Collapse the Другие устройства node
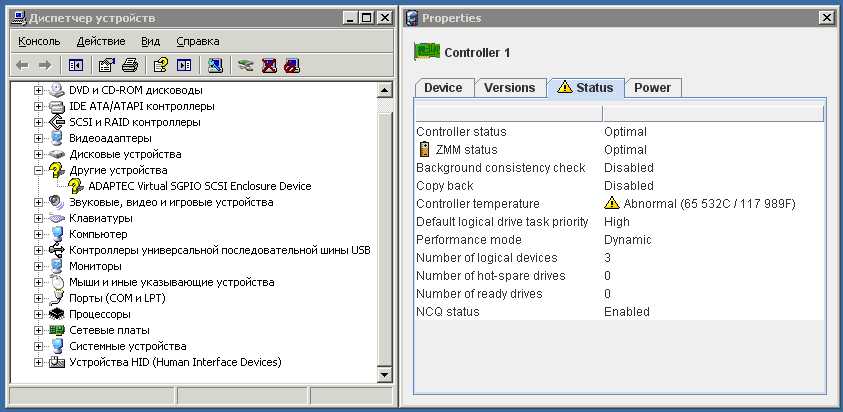This screenshot has height=412, width=843. pos(39,170)
